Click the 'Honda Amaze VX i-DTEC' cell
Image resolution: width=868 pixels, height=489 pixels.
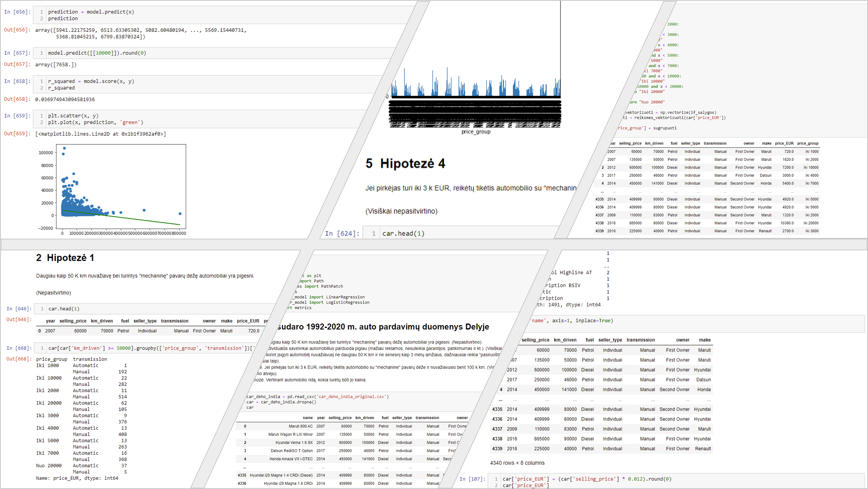[x=291, y=459]
